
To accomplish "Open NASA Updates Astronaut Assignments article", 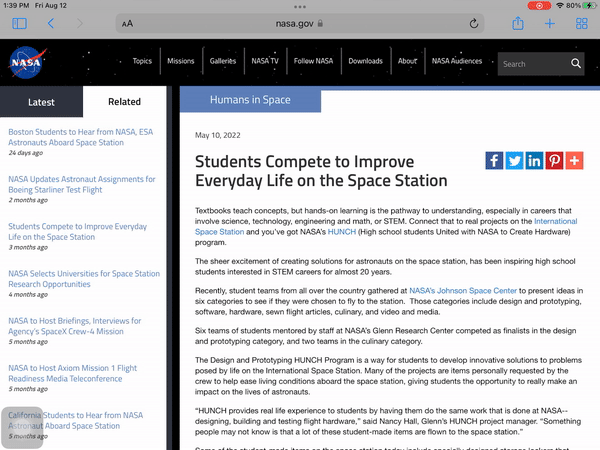I will pos(82,184).
